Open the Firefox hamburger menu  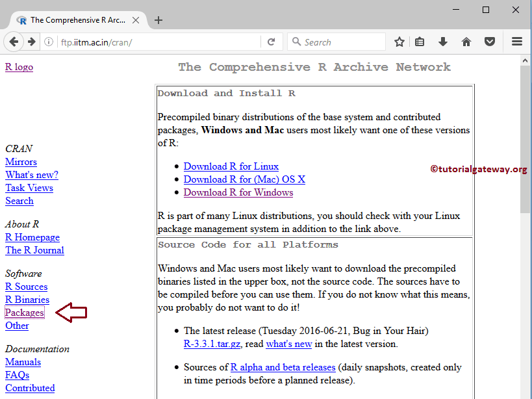coord(516,41)
